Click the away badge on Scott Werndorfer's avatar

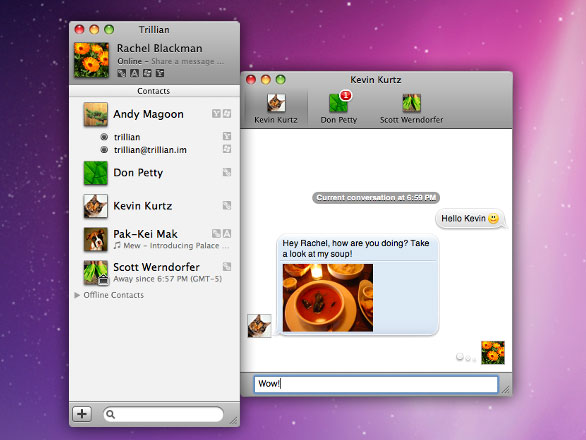pos(104,279)
